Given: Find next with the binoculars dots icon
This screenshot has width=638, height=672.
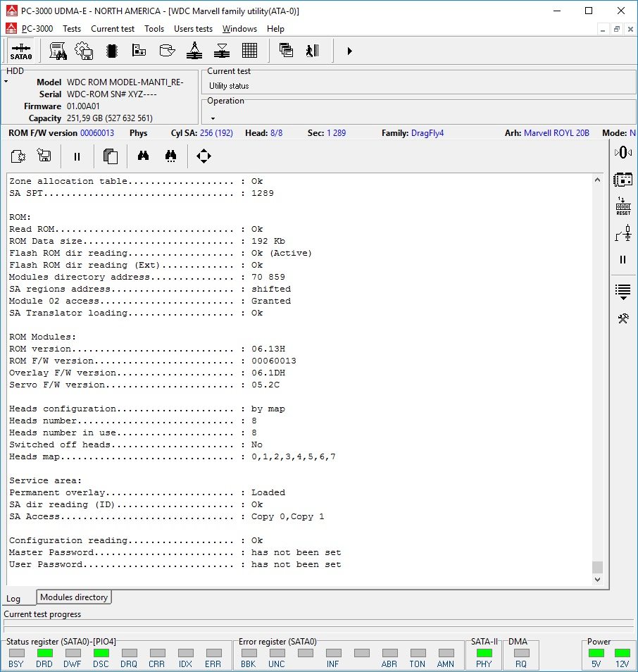Looking at the screenshot, I should click(170, 156).
